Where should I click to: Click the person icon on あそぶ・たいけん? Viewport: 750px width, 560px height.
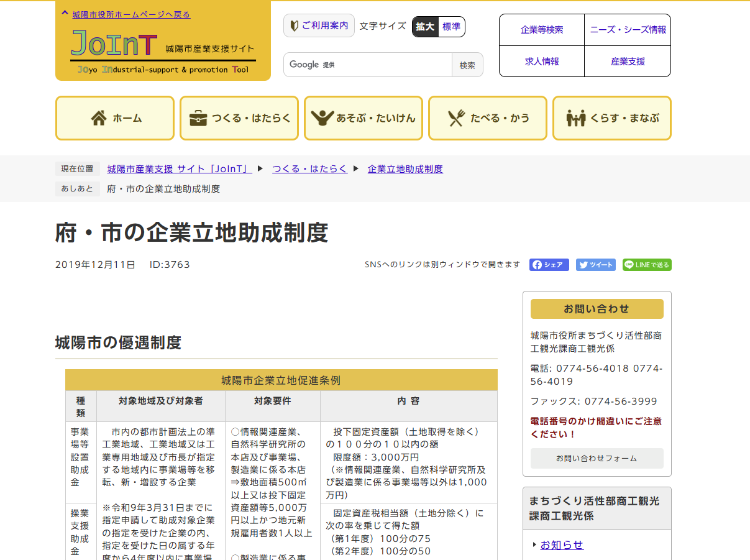(322, 118)
